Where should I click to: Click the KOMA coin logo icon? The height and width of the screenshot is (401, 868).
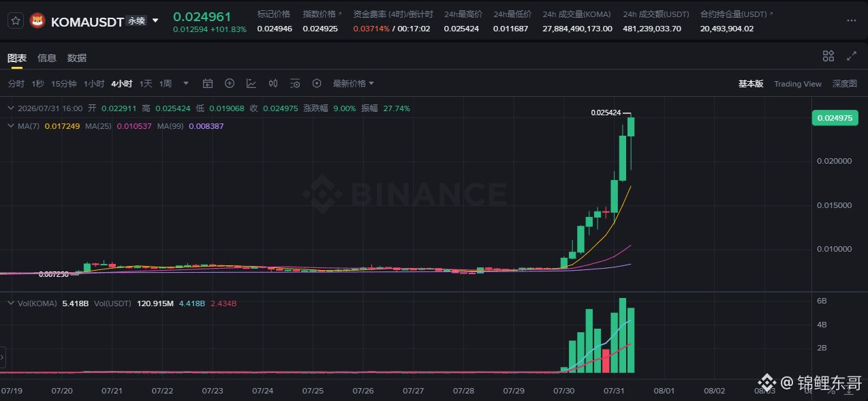coord(37,21)
